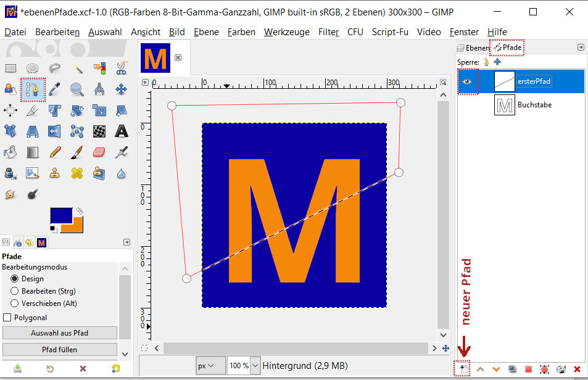Lower the selected path
Viewport: 588px width, 380px height.
coord(496,370)
